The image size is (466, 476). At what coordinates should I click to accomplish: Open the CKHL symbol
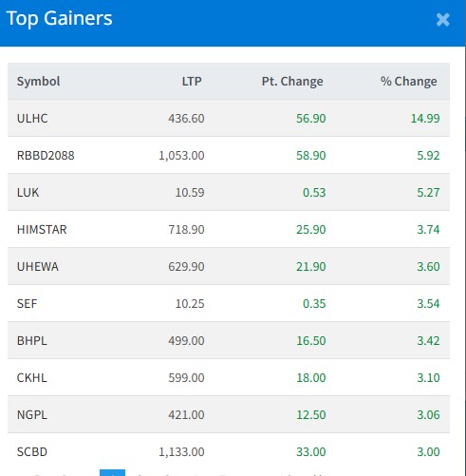tap(32, 378)
